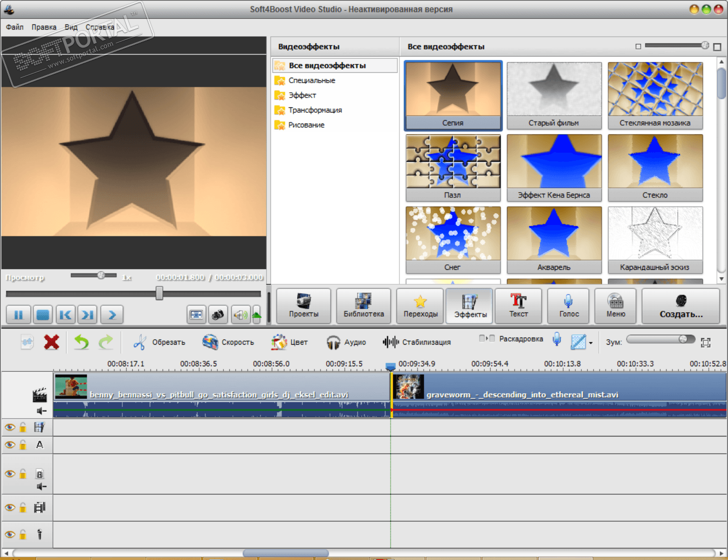Screen dimensions: 728x560
Task: Click the timeline Зум slider
Action: coord(661,339)
